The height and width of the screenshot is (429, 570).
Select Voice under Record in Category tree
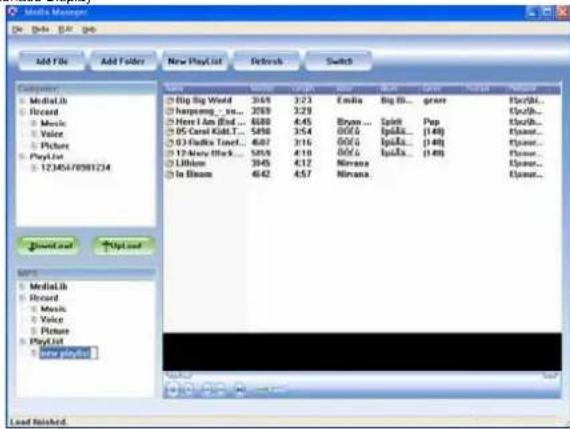pyautogui.click(x=52, y=134)
